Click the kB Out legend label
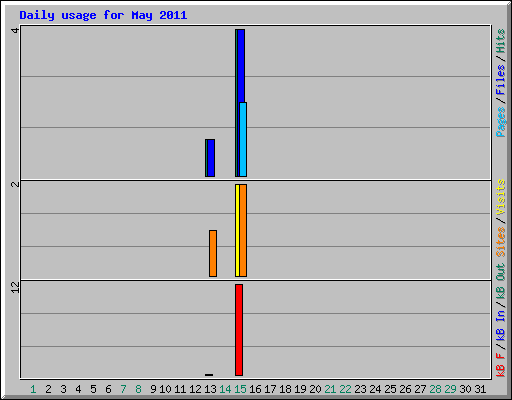The height and width of the screenshot is (400, 512). [x=501, y=281]
